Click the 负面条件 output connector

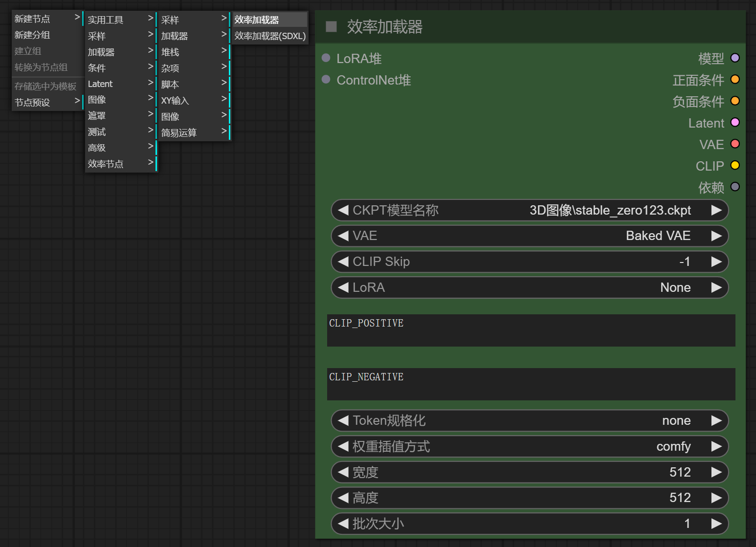tap(735, 101)
